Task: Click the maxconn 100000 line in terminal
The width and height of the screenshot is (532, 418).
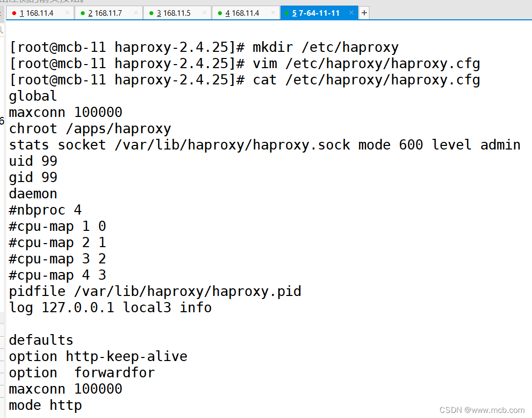Action: [65, 112]
